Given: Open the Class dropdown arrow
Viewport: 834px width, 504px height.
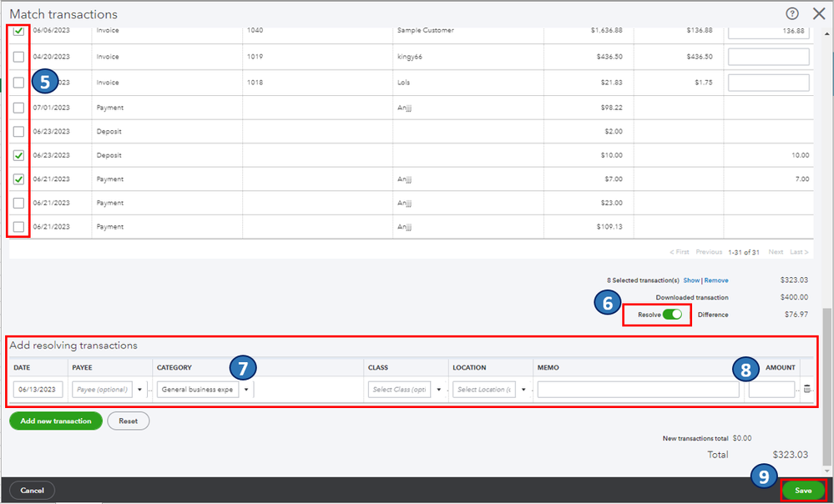Looking at the screenshot, I should point(439,390).
